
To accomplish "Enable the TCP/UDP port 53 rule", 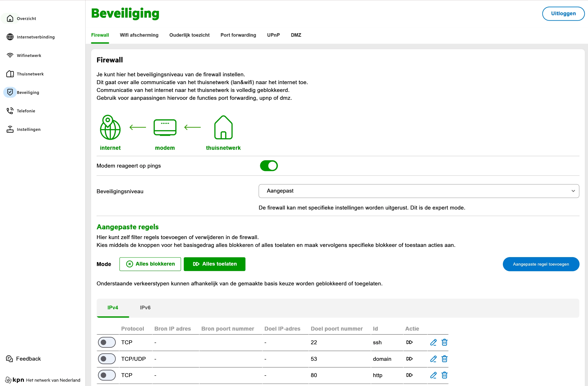I will (x=107, y=359).
